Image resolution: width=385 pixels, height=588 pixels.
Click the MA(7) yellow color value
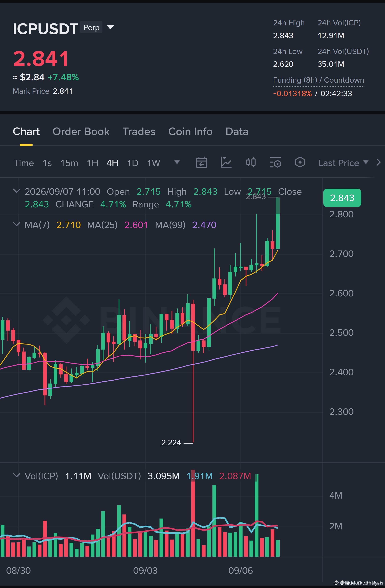pyautogui.click(x=68, y=225)
